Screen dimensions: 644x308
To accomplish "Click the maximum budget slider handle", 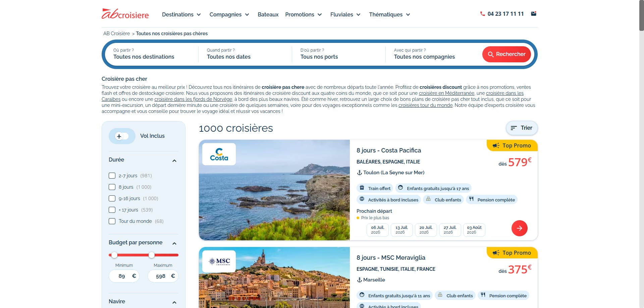I will (152, 255).
